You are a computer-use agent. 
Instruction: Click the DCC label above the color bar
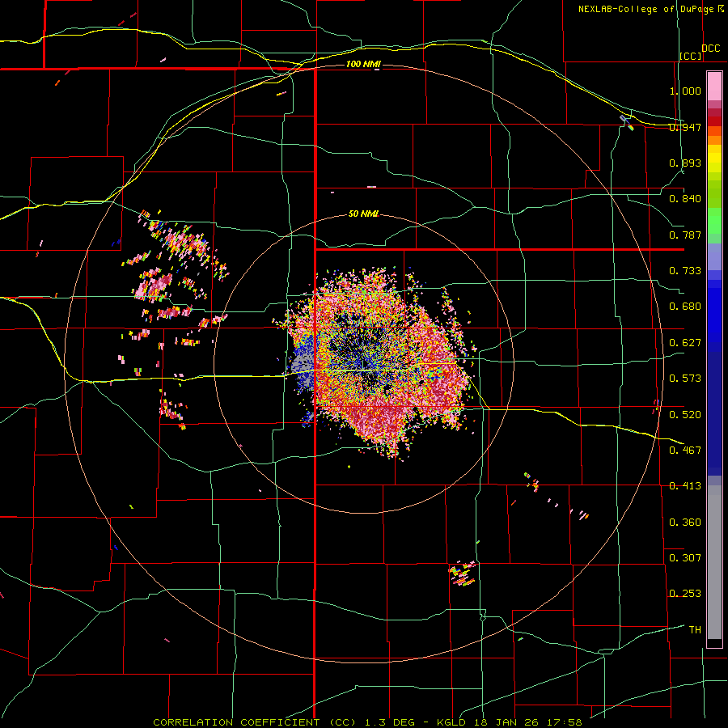click(710, 49)
